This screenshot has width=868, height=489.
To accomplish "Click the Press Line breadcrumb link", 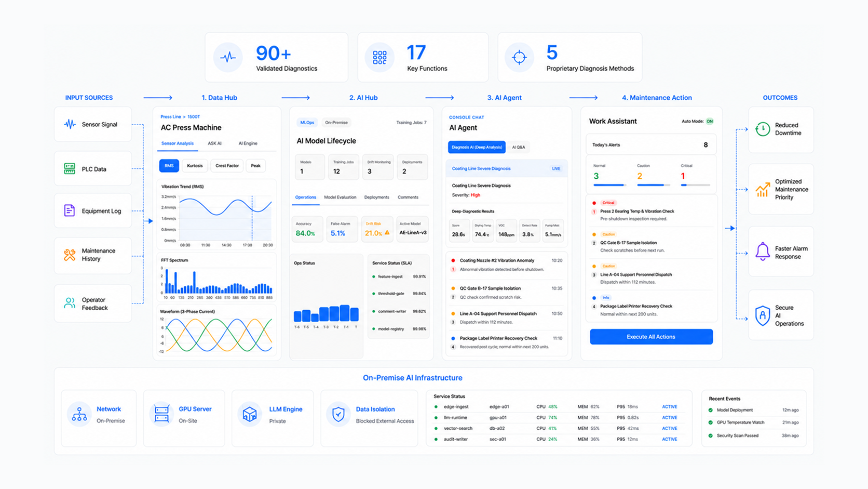I will tap(170, 117).
